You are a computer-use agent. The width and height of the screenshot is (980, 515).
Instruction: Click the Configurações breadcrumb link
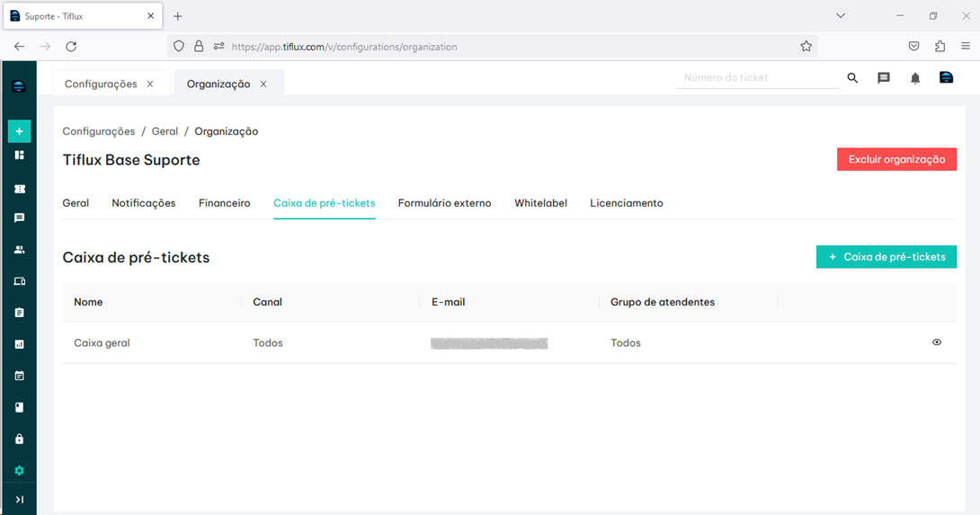click(99, 131)
